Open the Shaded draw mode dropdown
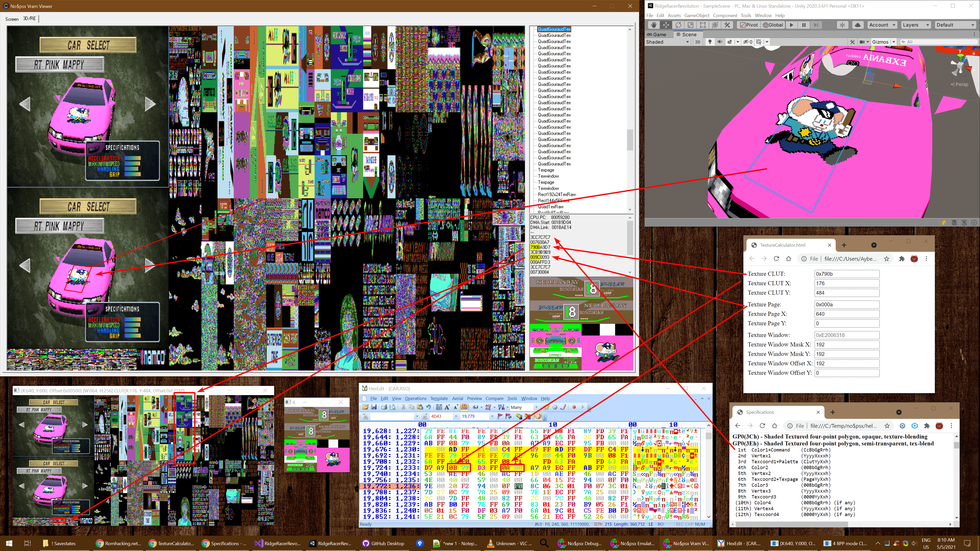 point(668,42)
